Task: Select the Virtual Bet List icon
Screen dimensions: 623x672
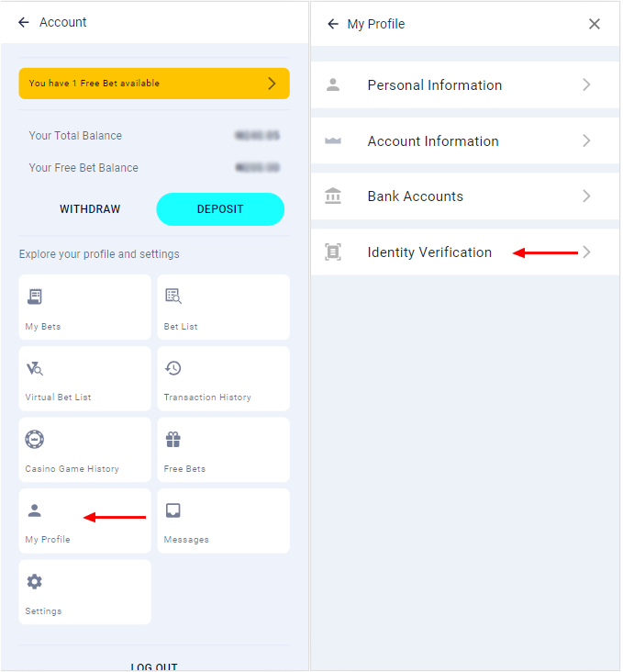Action: pos(35,368)
